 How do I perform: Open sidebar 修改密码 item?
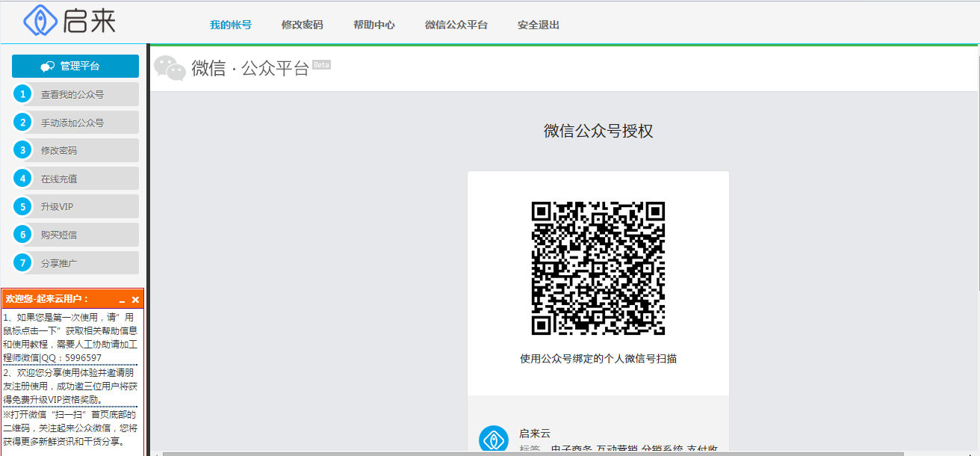pyautogui.click(x=75, y=150)
